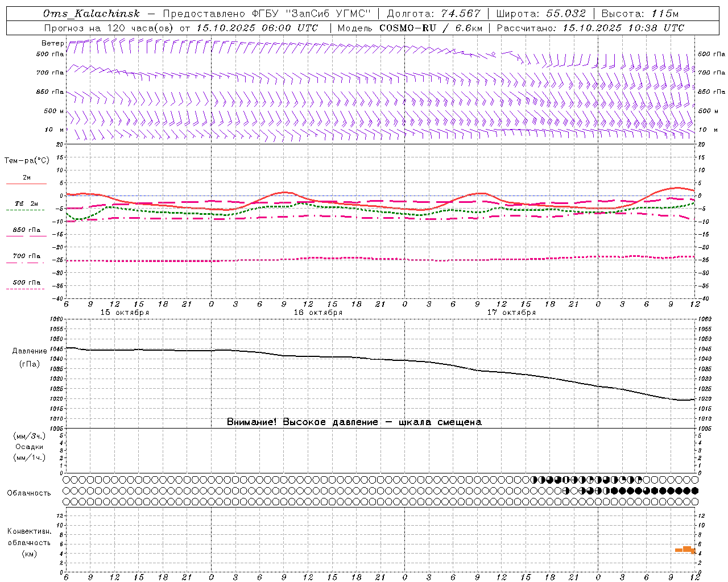Click the '(мм/1ч.)' unit label
The image size is (728, 582).
pyautogui.click(x=30, y=458)
